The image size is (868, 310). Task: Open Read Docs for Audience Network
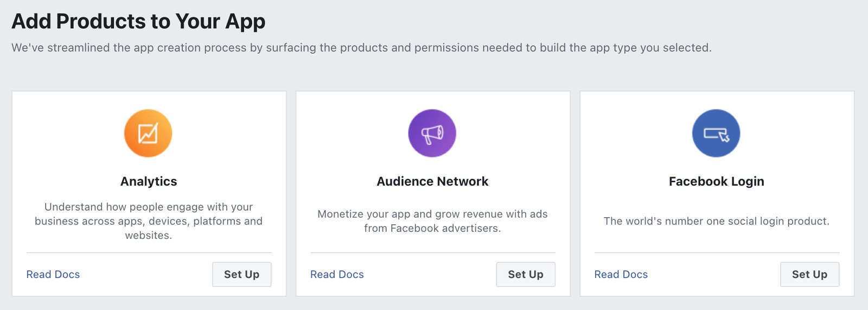pyautogui.click(x=337, y=274)
